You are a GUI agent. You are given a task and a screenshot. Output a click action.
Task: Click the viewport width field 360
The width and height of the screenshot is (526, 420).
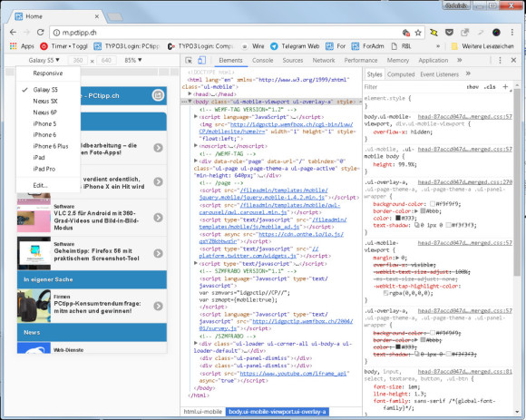point(78,61)
